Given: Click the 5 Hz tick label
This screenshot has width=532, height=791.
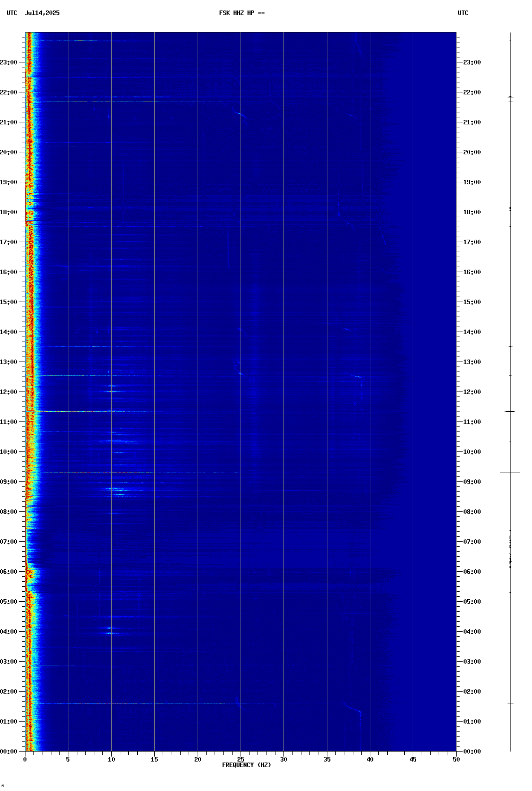Looking at the screenshot, I should pos(68,760).
